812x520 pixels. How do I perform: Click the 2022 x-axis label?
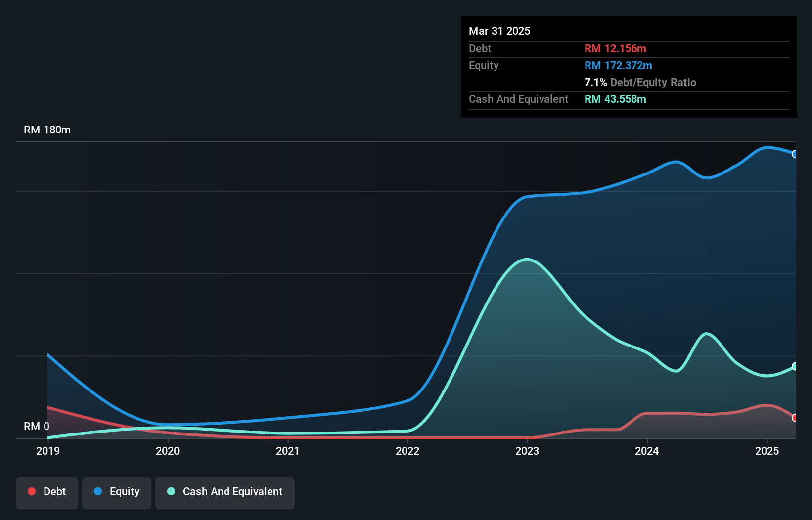407,451
